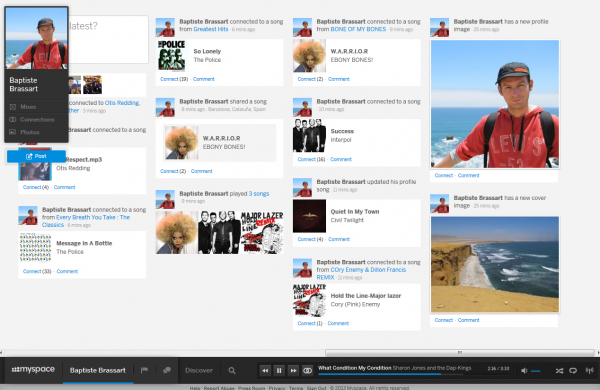Skip to the next track
The width and height of the screenshot is (600, 390).
coord(293,370)
